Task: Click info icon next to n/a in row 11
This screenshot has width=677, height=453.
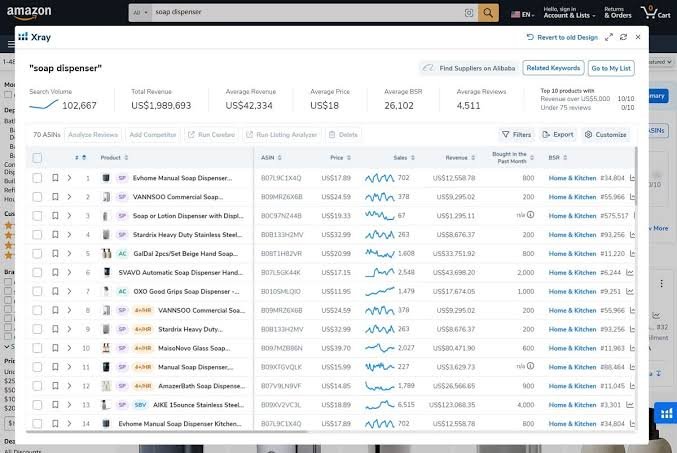Action: point(531,366)
